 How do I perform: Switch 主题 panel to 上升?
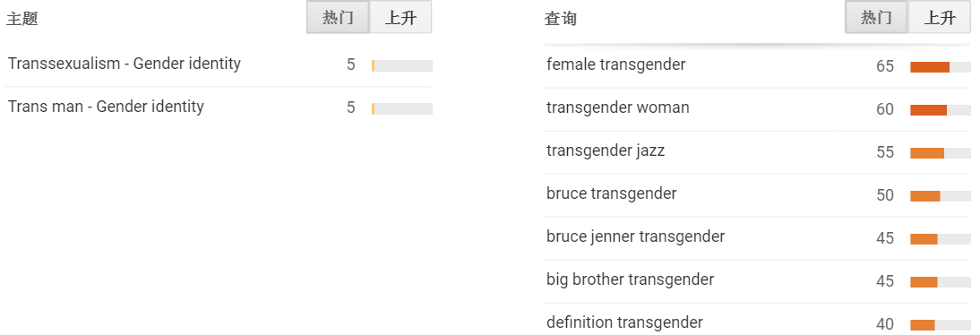(400, 18)
